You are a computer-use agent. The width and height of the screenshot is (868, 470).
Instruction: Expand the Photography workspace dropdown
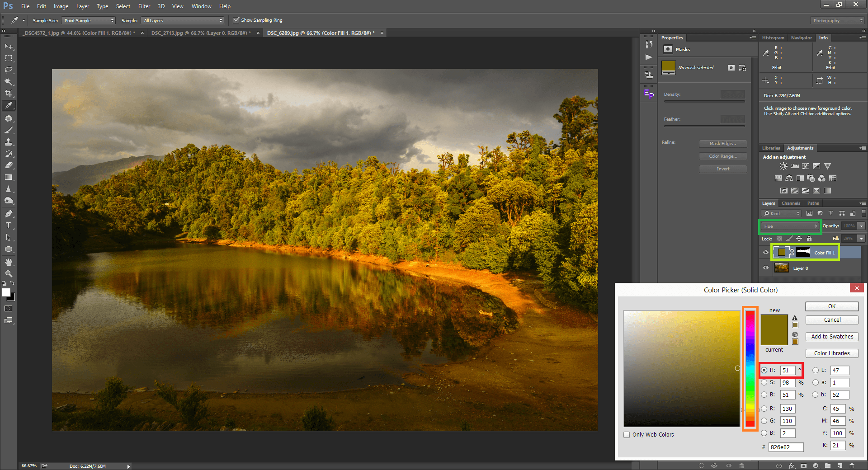(x=837, y=21)
